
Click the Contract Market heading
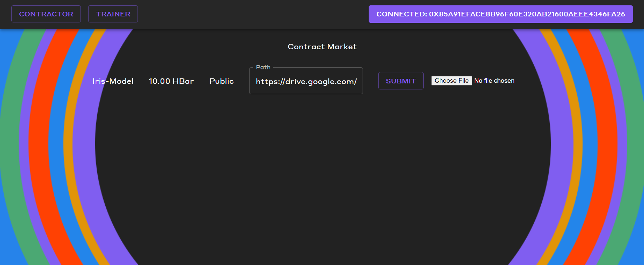coord(322,47)
